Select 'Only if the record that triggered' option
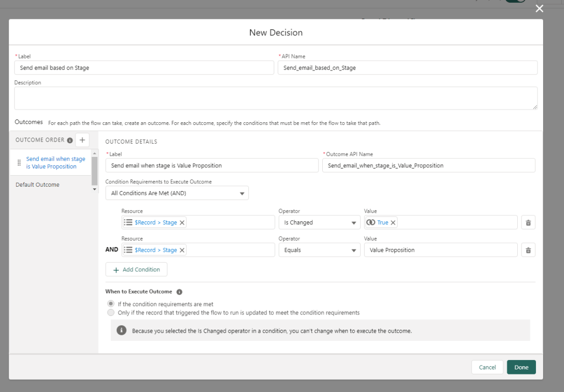 (111, 313)
